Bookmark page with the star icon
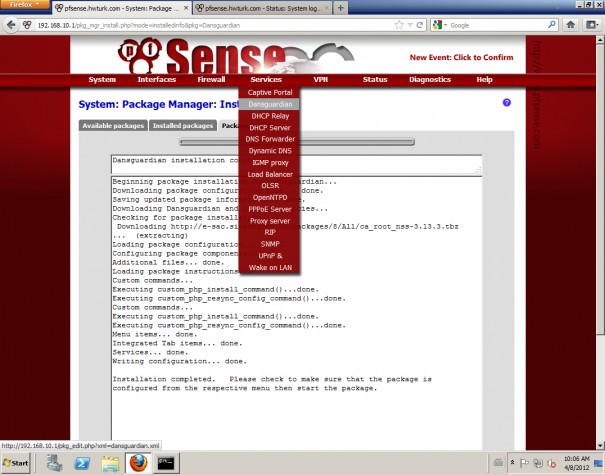The image size is (605, 475). 399,25
